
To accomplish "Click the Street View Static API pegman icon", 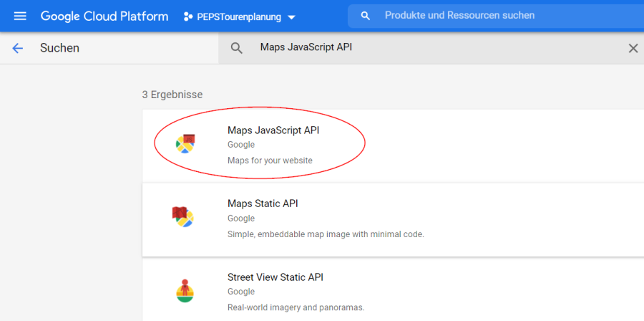I will click(185, 290).
